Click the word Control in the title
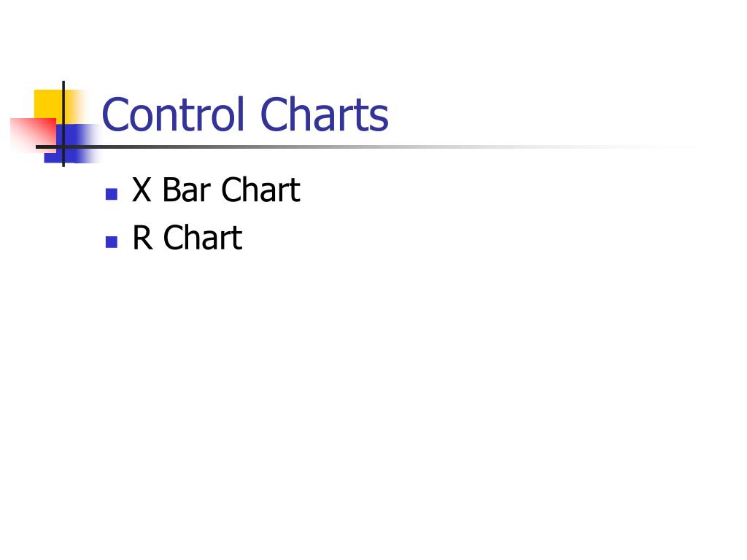The height and width of the screenshot is (560, 747). click(x=173, y=114)
